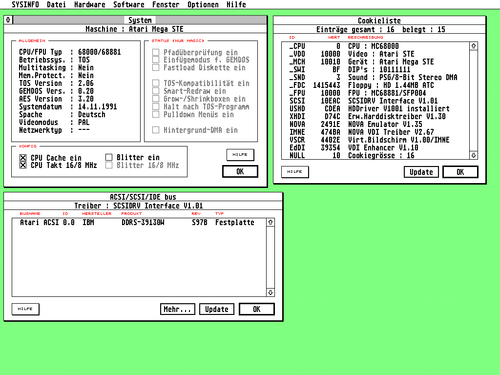Image resolution: width=500 pixels, height=375 pixels.
Task: Open the Software menu
Action: (x=129, y=5)
